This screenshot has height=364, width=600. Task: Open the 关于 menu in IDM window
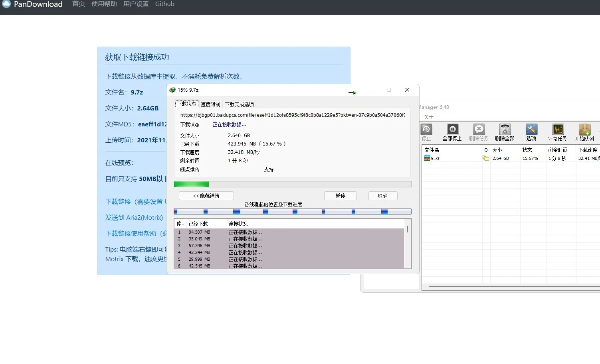[428, 117]
